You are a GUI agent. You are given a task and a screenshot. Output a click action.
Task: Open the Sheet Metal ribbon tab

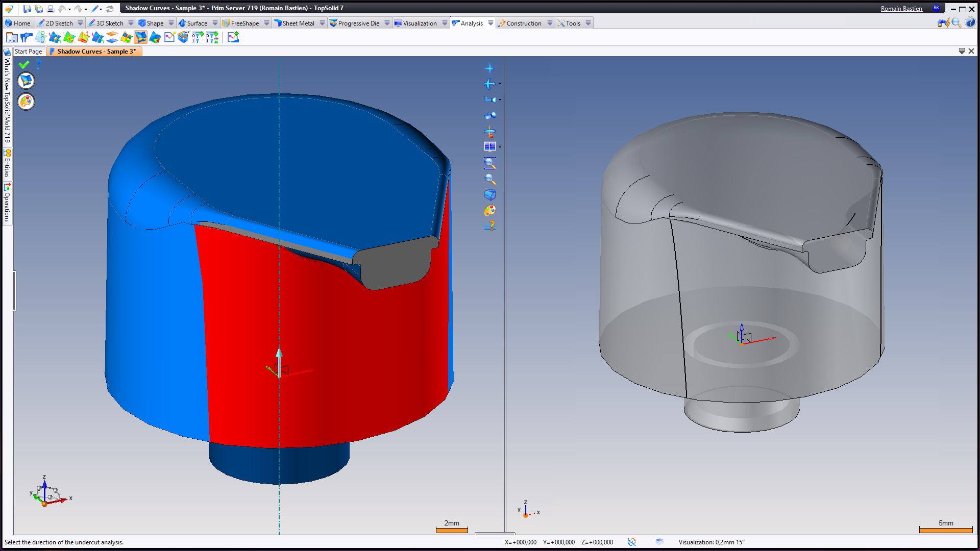[x=298, y=23]
